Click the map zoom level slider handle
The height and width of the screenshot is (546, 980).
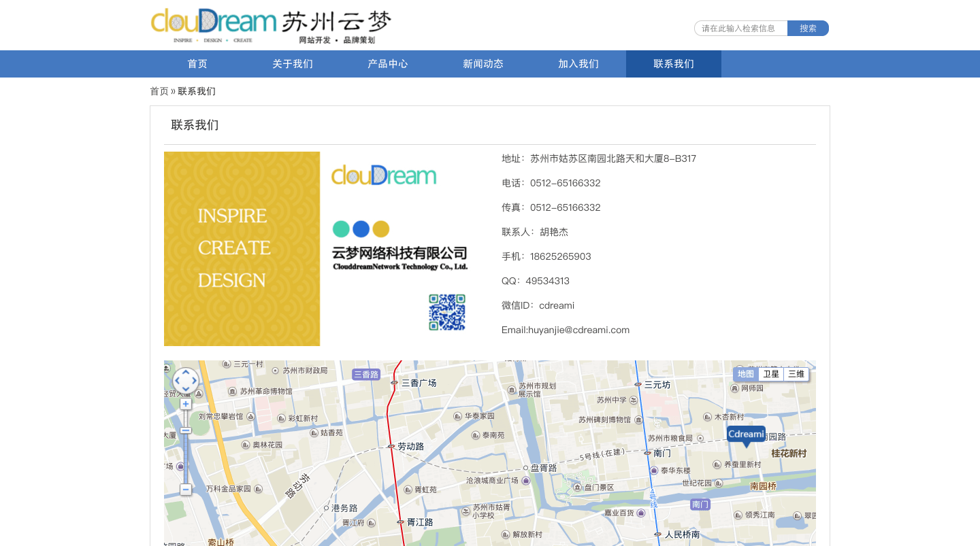[185, 430]
